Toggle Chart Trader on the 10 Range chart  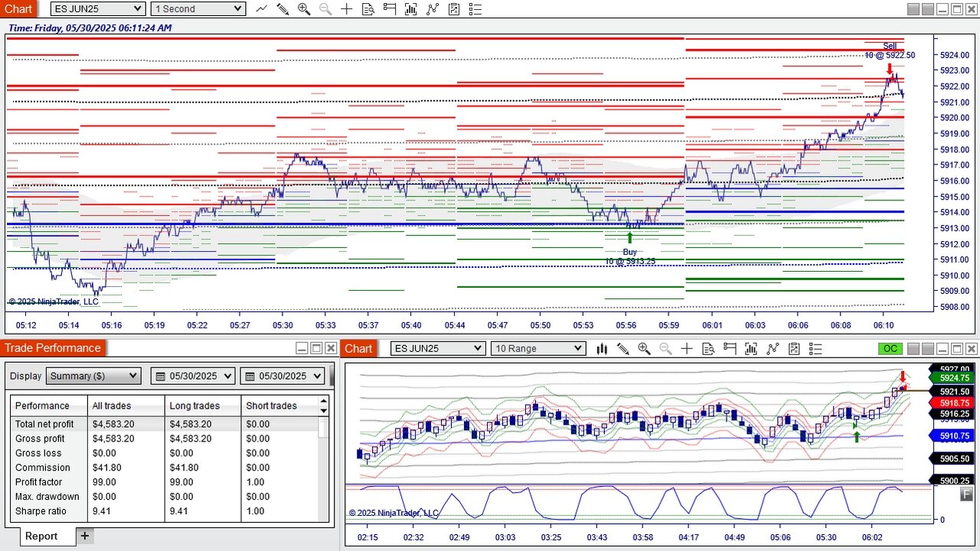point(730,348)
